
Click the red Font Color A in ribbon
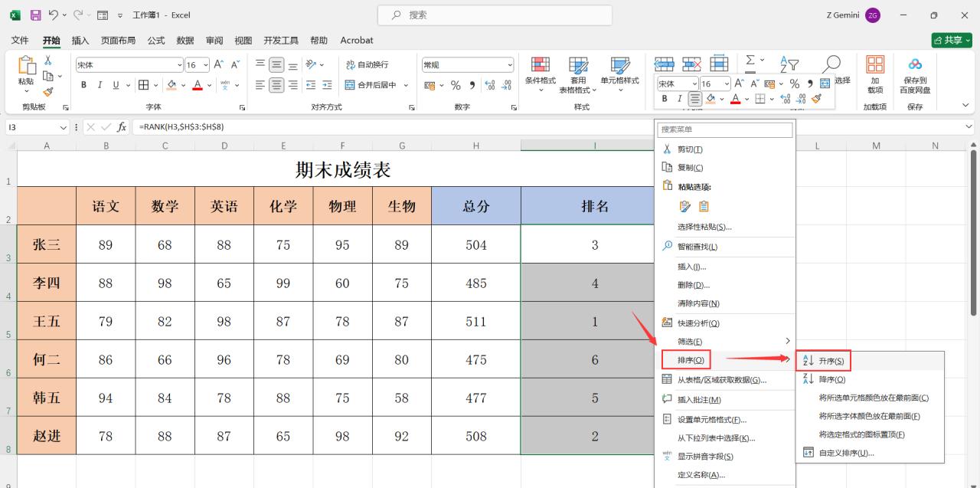pos(198,85)
